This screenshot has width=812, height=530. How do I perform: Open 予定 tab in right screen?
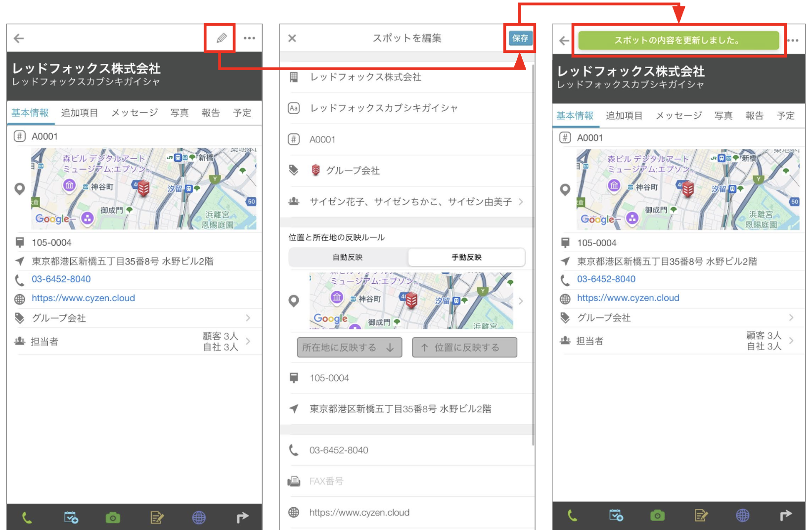click(x=786, y=116)
